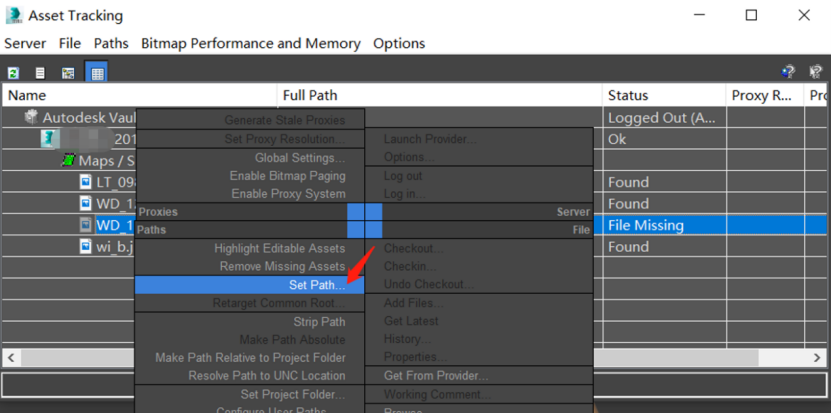The height and width of the screenshot is (414, 831).
Task: Open the Bitmap Performance and Memory menu
Action: [251, 43]
